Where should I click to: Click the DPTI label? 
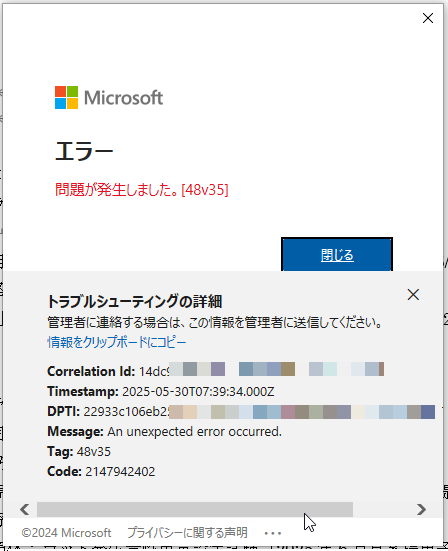[64, 411]
